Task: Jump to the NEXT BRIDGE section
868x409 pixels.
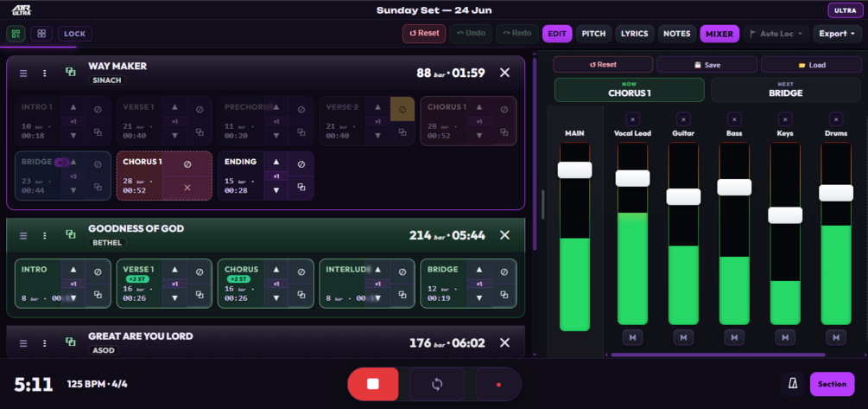Action: pos(785,90)
